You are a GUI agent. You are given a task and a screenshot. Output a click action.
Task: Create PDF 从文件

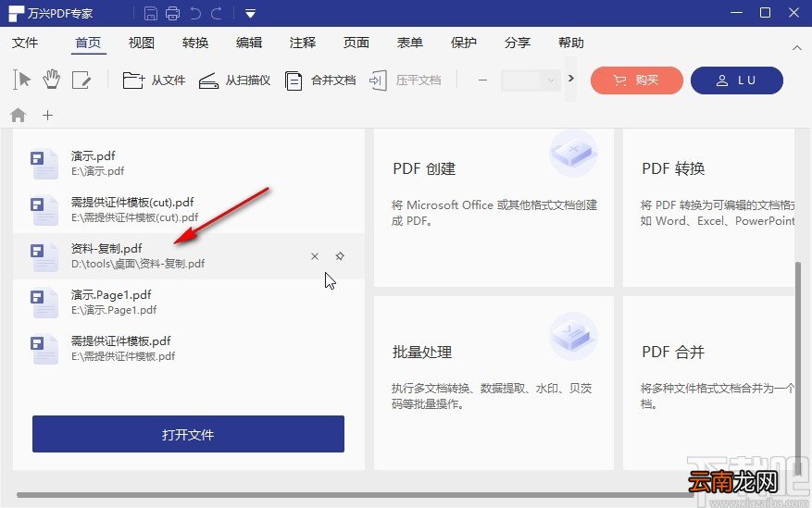pyautogui.click(x=154, y=81)
